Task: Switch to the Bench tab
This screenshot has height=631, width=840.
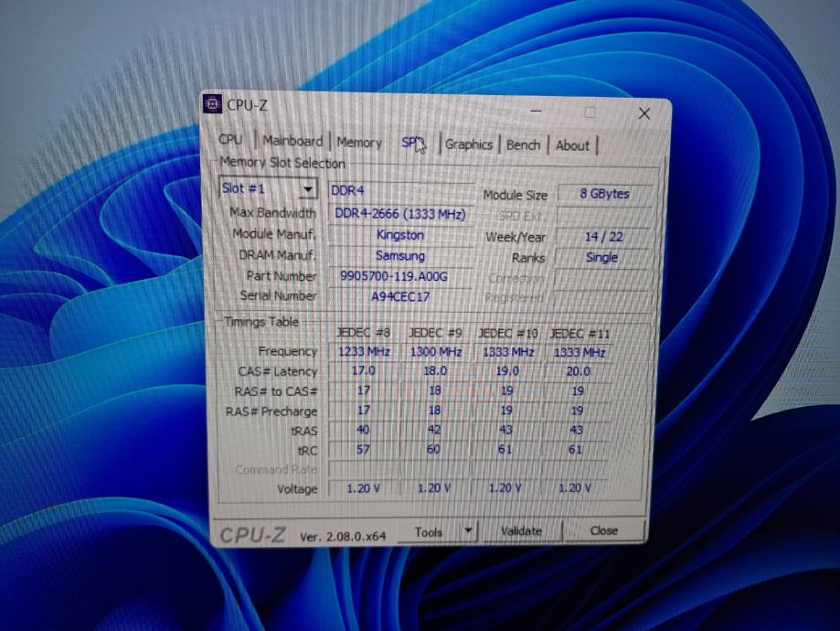Action: (x=524, y=144)
